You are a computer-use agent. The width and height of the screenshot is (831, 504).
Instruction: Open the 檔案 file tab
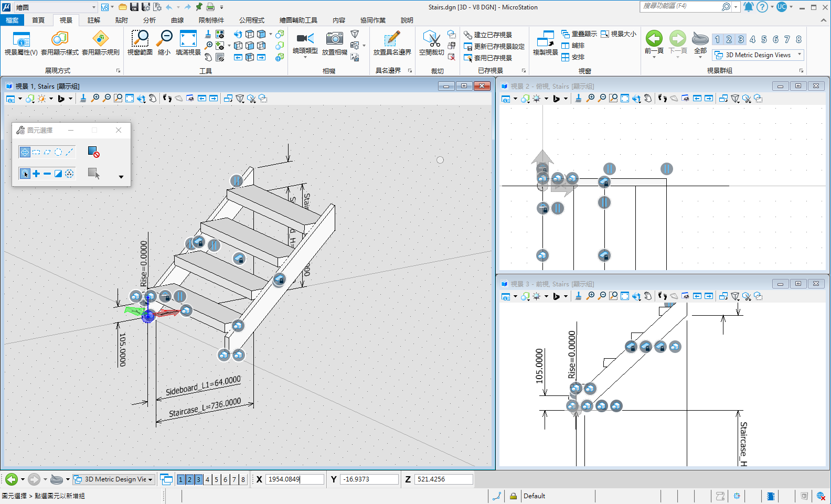coord(12,20)
